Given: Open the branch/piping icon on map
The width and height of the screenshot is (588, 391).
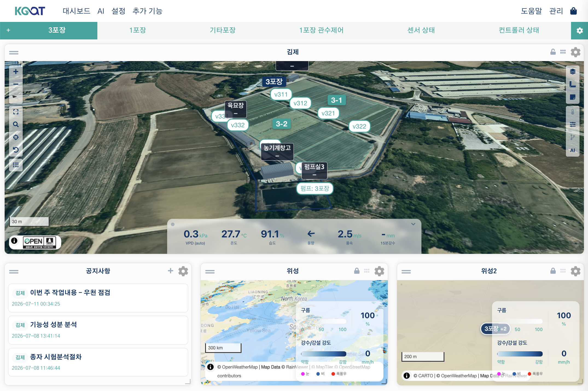Looking at the screenshot, I should pyautogui.click(x=573, y=137).
